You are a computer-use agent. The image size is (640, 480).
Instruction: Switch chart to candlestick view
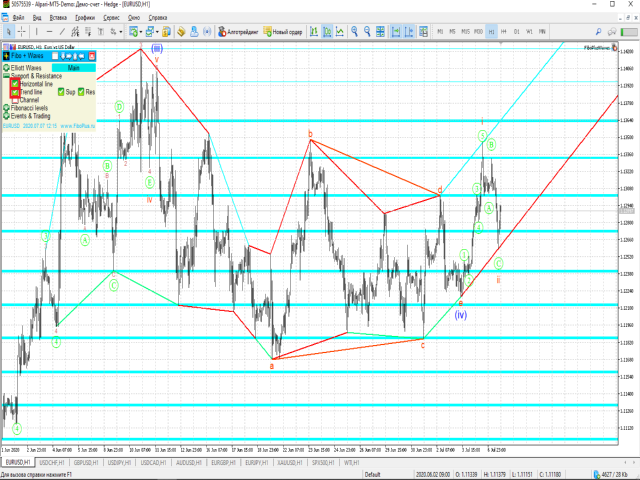(327, 31)
